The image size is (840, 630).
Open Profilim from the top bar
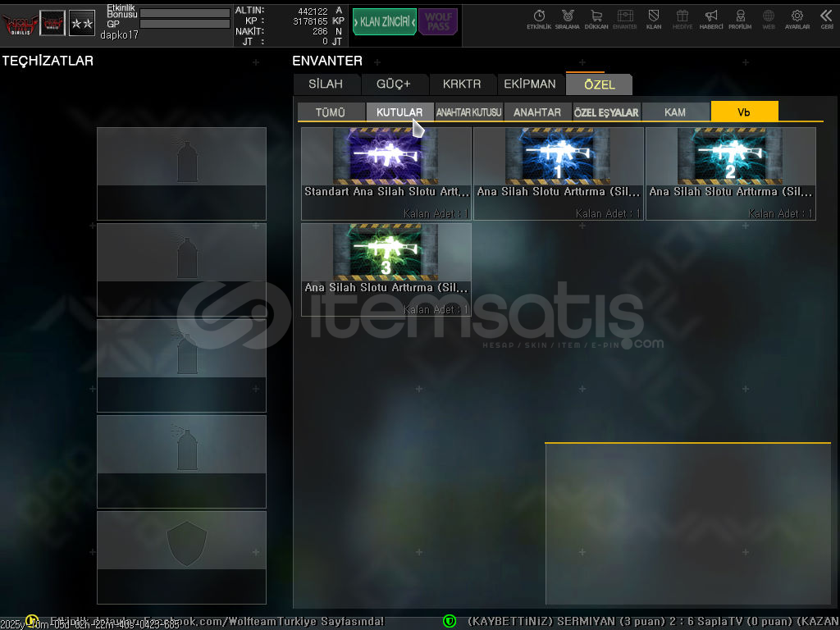(740, 19)
